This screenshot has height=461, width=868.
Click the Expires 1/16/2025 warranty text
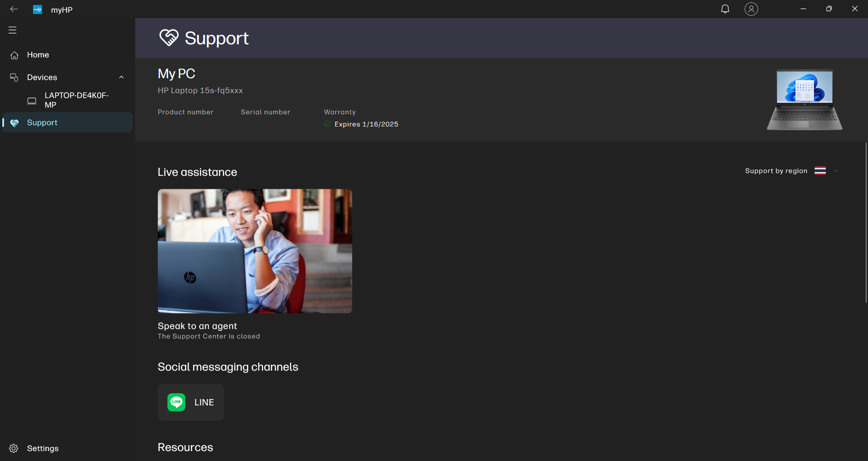[x=366, y=124]
